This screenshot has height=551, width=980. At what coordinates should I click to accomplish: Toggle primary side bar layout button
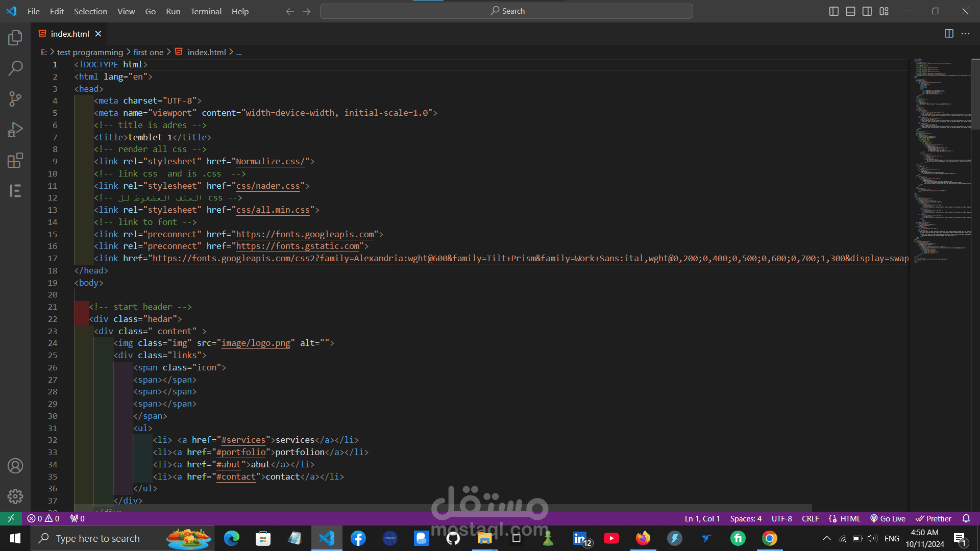point(834,11)
